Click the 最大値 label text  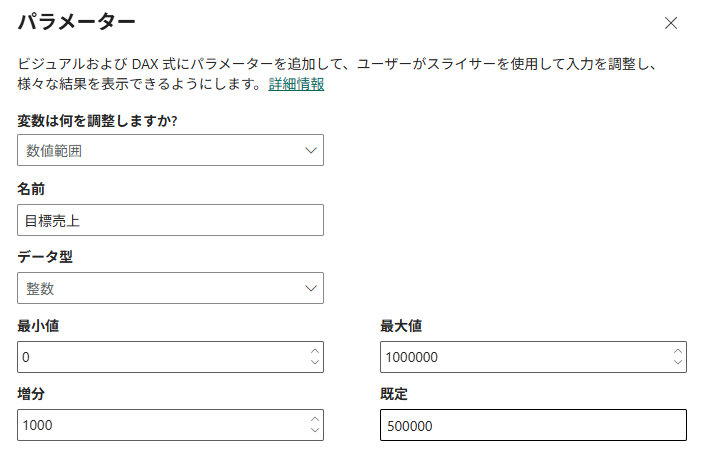pyautogui.click(x=401, y=325)
